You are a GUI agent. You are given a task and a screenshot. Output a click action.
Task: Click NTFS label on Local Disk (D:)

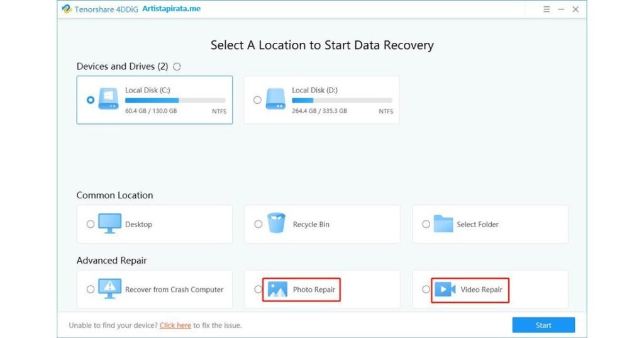click(x=386, y=111)
